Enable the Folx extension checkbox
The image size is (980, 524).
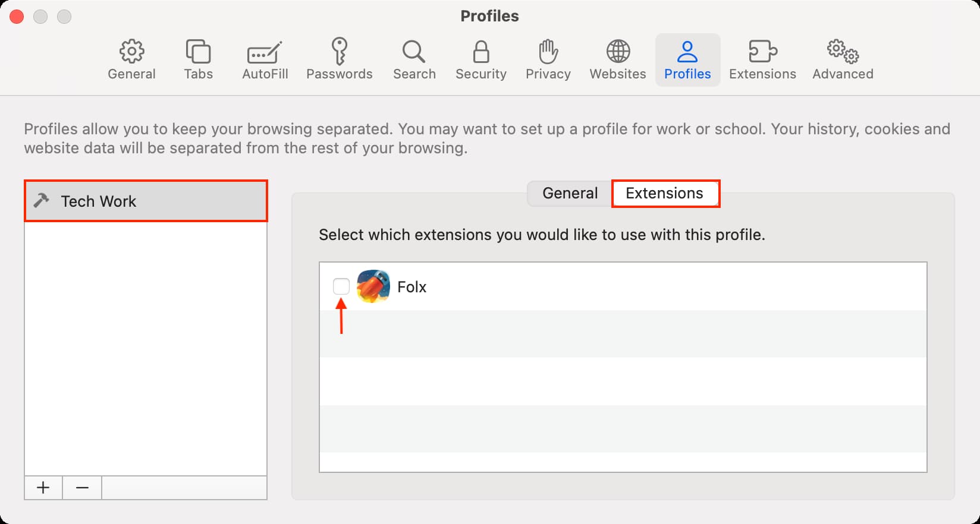pyautogui.click(x=341, y=286)
